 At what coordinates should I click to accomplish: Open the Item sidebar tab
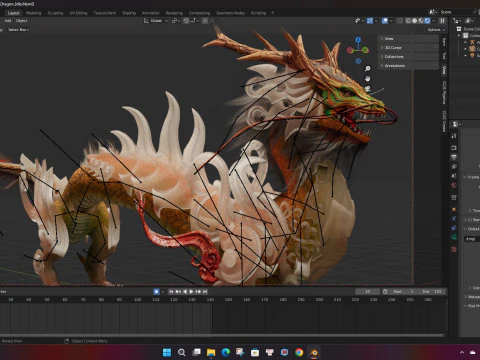point(444,42)
